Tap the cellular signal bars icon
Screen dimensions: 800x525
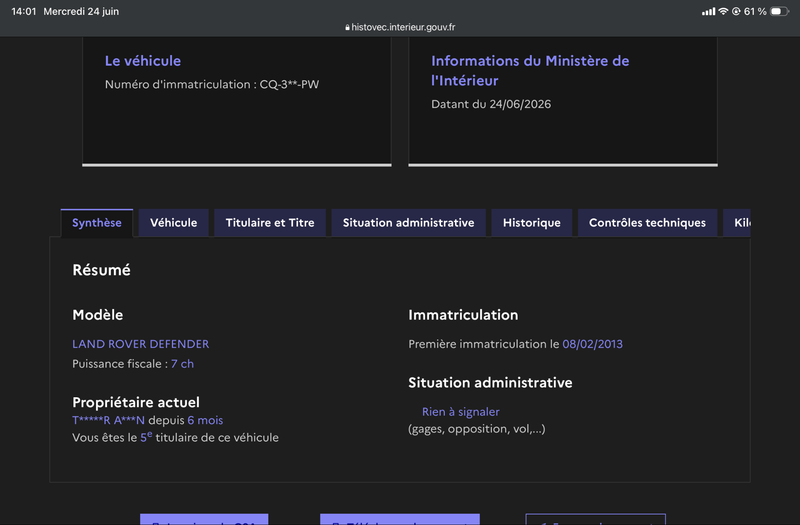(708, 11)
